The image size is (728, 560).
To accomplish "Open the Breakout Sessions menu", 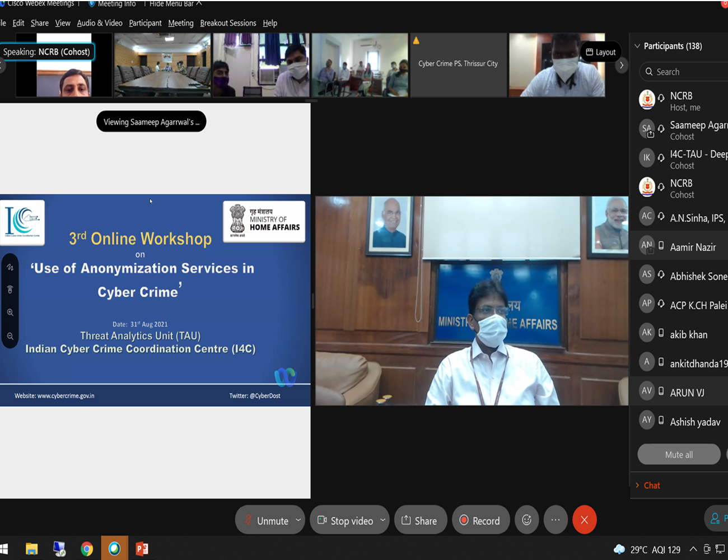I will pyautogui.click(x=228, y=23).
